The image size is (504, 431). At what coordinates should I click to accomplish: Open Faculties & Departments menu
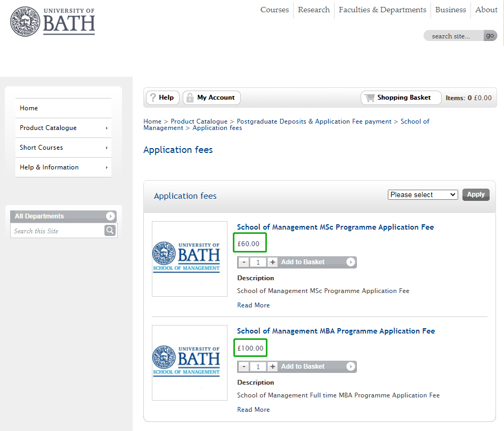click(382, 10)
